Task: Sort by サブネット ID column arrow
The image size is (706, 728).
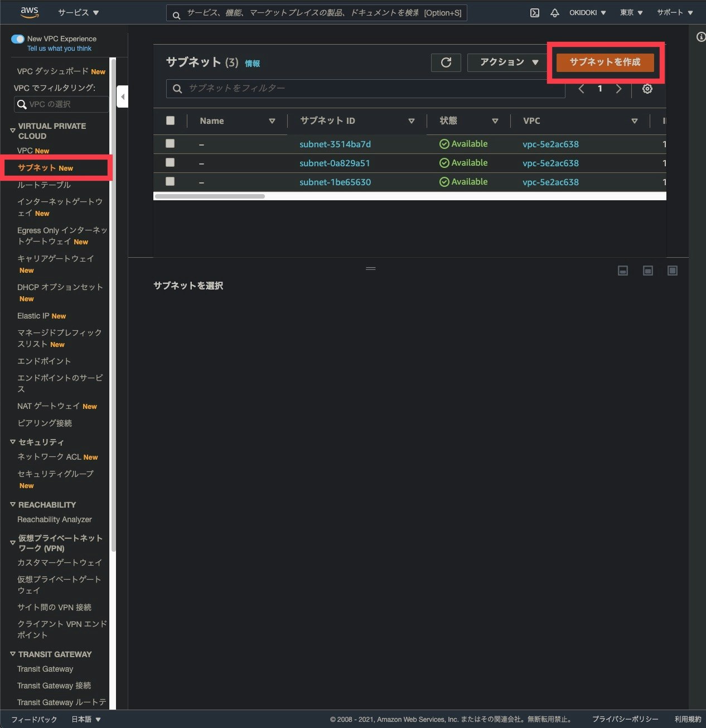Action: (x=412, y=120)
